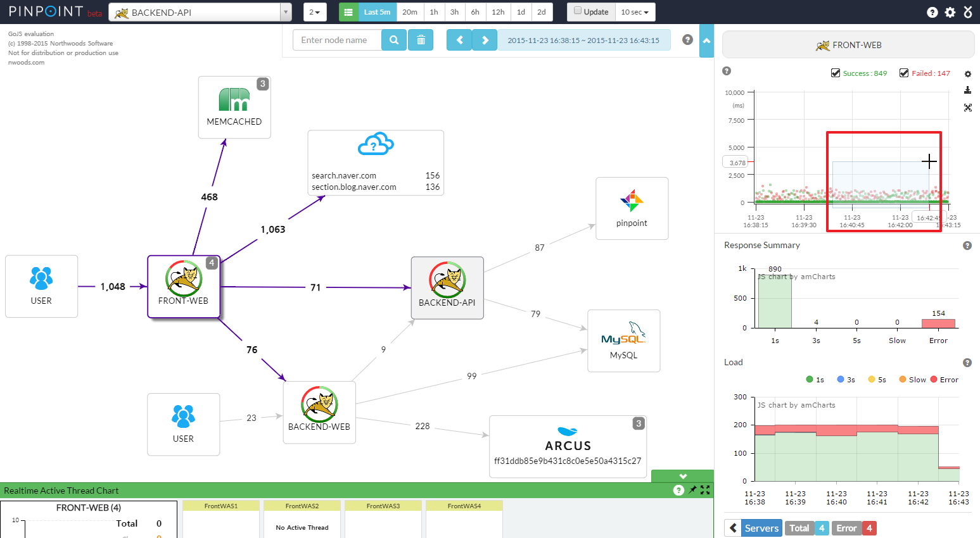Expand scatter chart to full screen

(967, 108)
